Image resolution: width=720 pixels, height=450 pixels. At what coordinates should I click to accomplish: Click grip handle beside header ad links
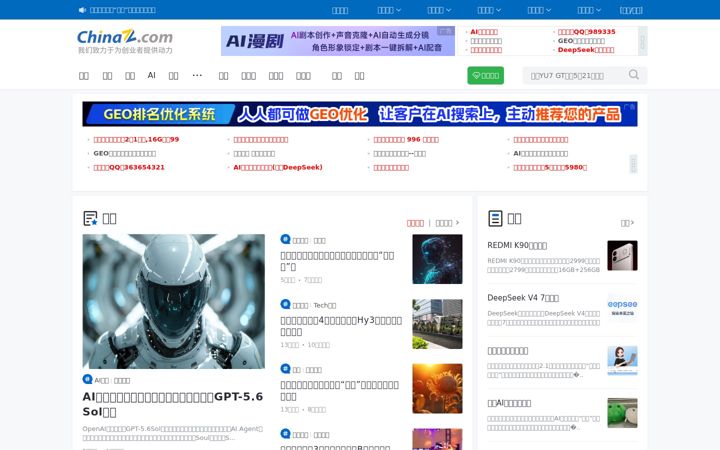coord(643,41)
